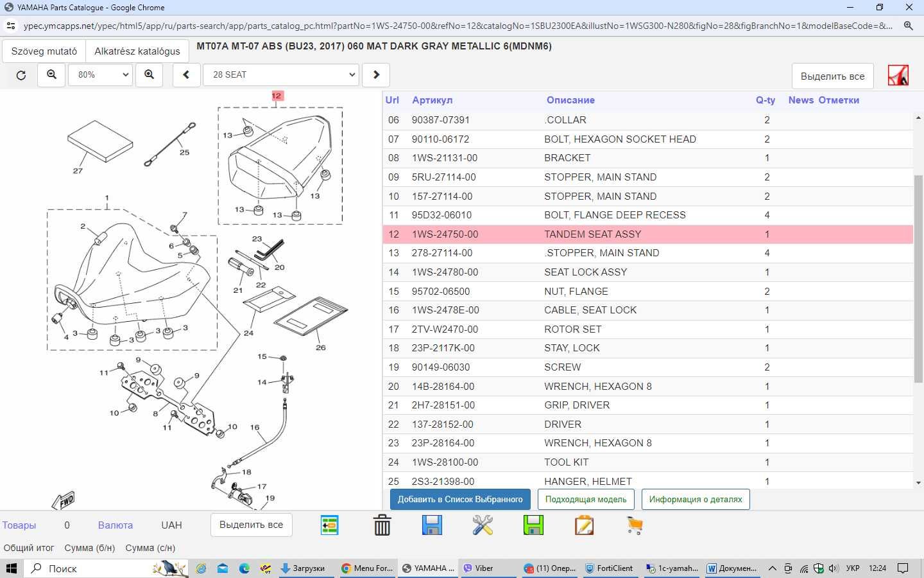Click the Windows taskbar search box
The width and height of the screenshot is (924, 578).
click(x=107, y=568)
